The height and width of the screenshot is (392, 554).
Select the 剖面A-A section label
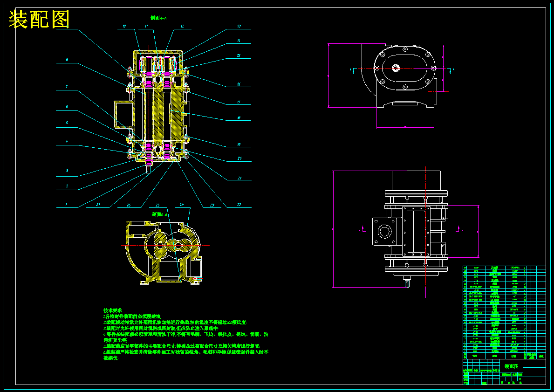pos(158,18)
